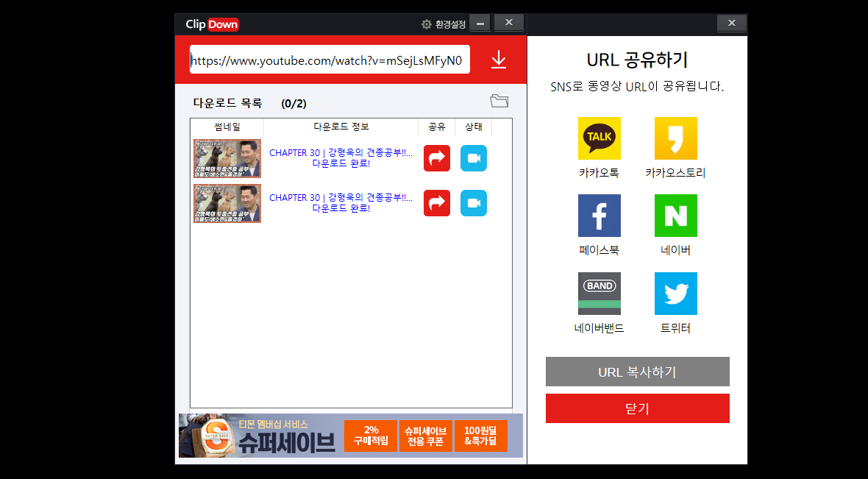Play the first video via blue camera icon
The image size is (868, 479).
[474, 158]
